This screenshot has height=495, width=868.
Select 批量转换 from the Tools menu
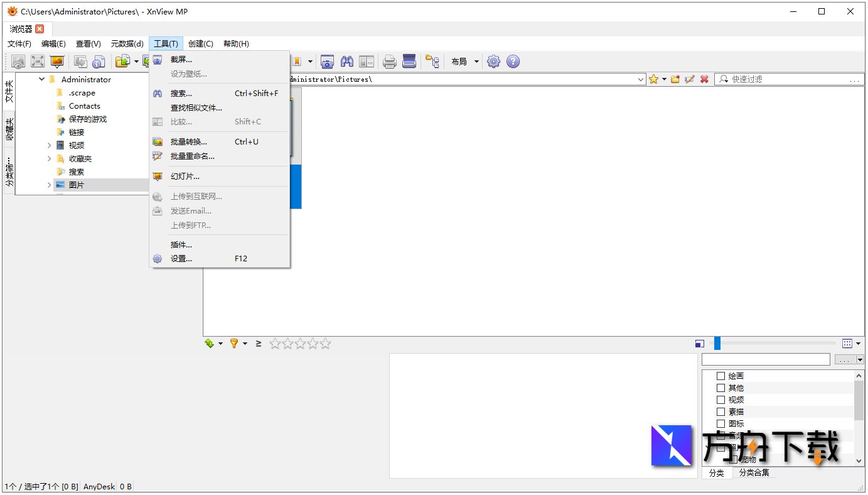[x=188, y=141]
